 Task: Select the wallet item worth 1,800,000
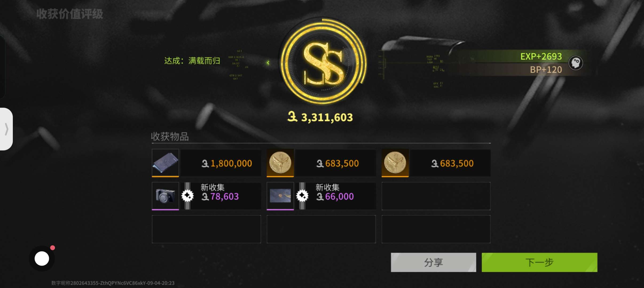165,163
